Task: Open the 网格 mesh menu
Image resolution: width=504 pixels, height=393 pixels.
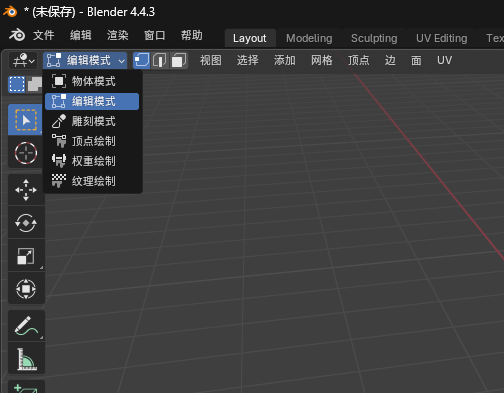Action: [322, 61]
